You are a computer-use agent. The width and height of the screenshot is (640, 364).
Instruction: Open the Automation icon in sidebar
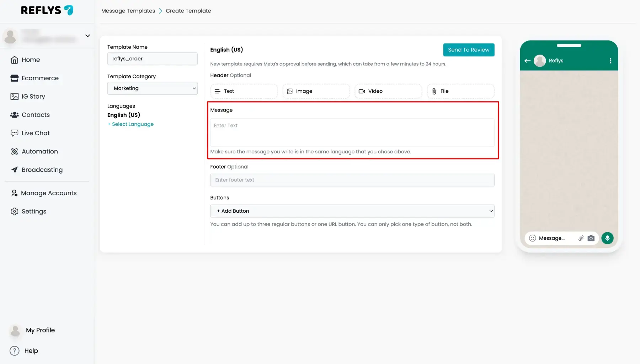pyautogui.click(x=14, y=152)
